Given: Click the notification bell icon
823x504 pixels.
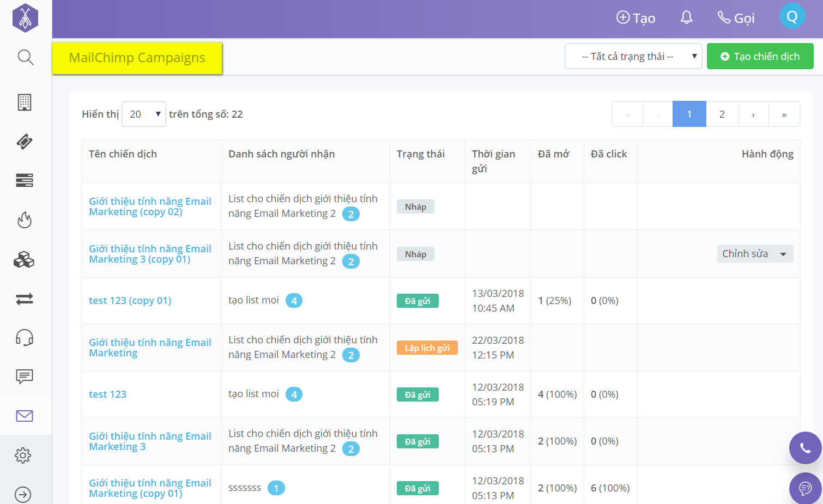Looking at the screenshot, I should (x=687, y=18).
